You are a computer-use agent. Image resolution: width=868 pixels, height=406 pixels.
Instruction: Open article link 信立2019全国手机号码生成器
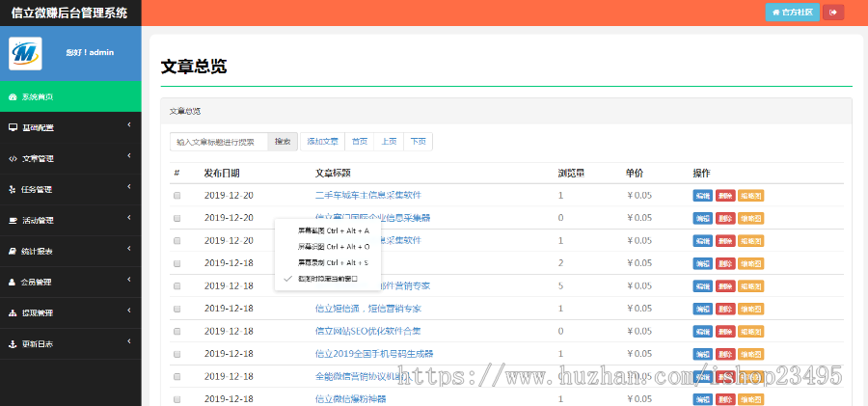(373, 353)
